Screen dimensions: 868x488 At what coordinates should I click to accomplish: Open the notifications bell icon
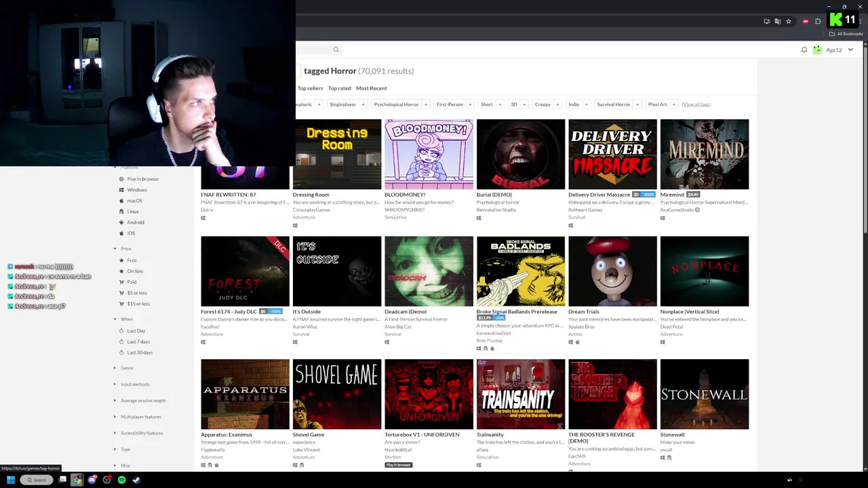804,49
